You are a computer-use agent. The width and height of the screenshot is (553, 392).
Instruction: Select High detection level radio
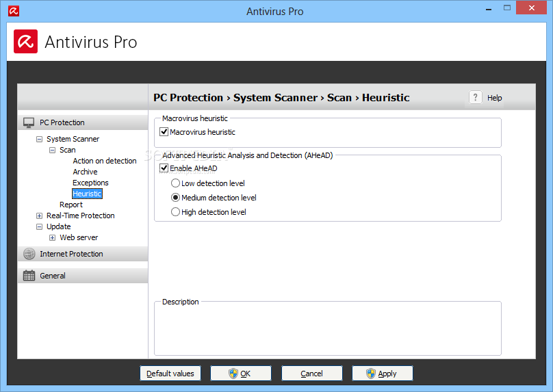point(175,212)
